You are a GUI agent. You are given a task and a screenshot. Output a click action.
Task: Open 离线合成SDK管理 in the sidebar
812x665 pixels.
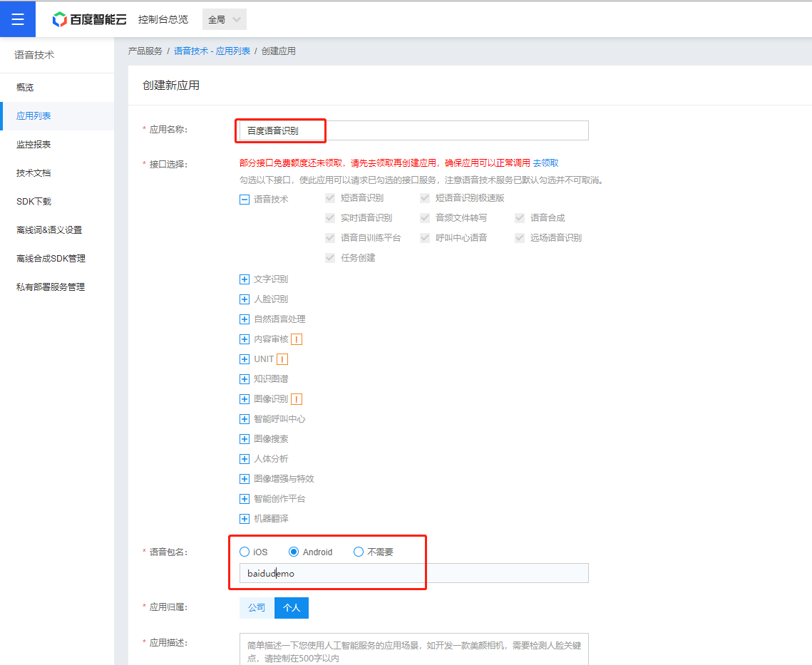[x=57, y=259]
